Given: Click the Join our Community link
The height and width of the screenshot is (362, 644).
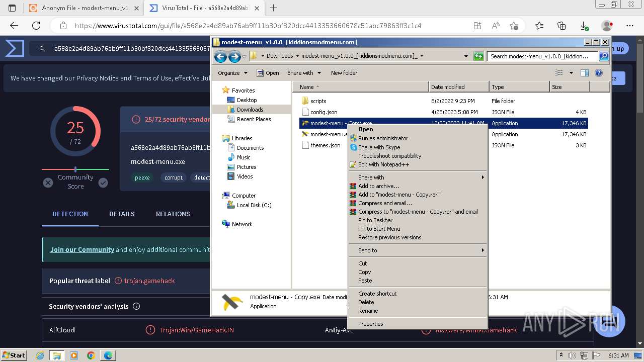Looking at the screenshot, I should point(82,249).
